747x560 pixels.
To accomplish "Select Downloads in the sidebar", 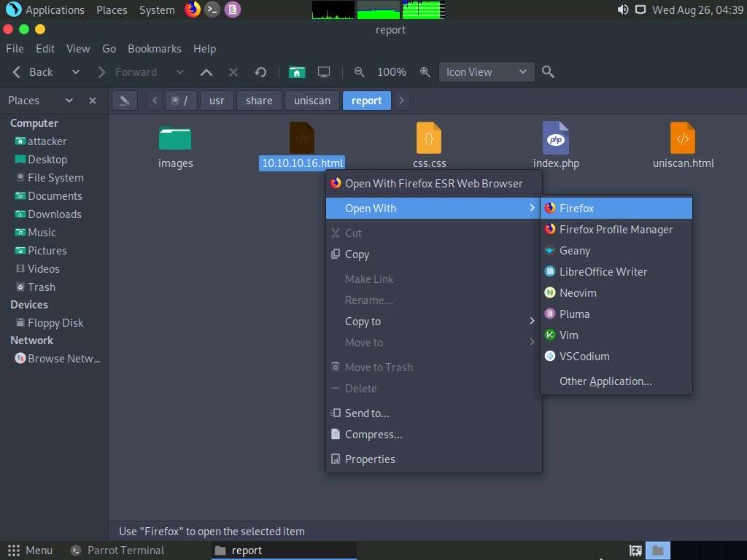I will click(54, 214).
